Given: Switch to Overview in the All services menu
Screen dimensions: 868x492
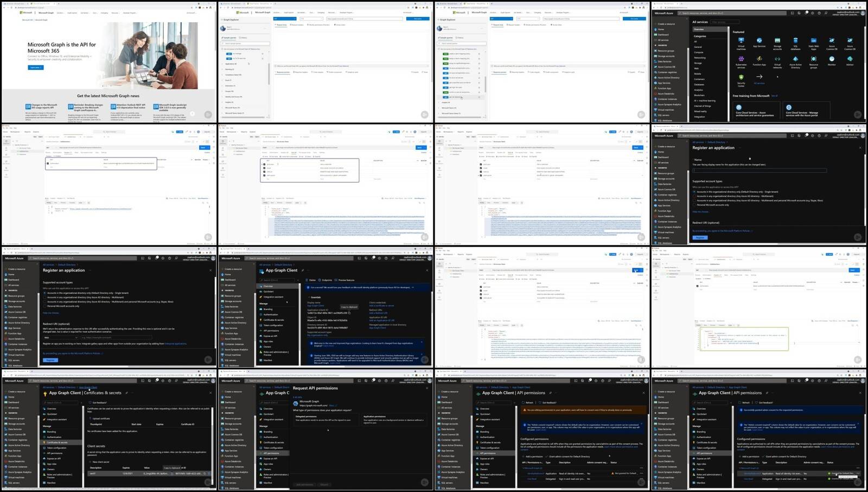Looking at the screenshot, I should pos(699,29).
